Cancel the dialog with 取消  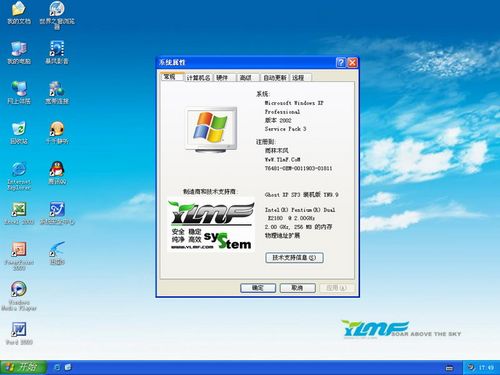pyautogui.click(x=297, y=288)
